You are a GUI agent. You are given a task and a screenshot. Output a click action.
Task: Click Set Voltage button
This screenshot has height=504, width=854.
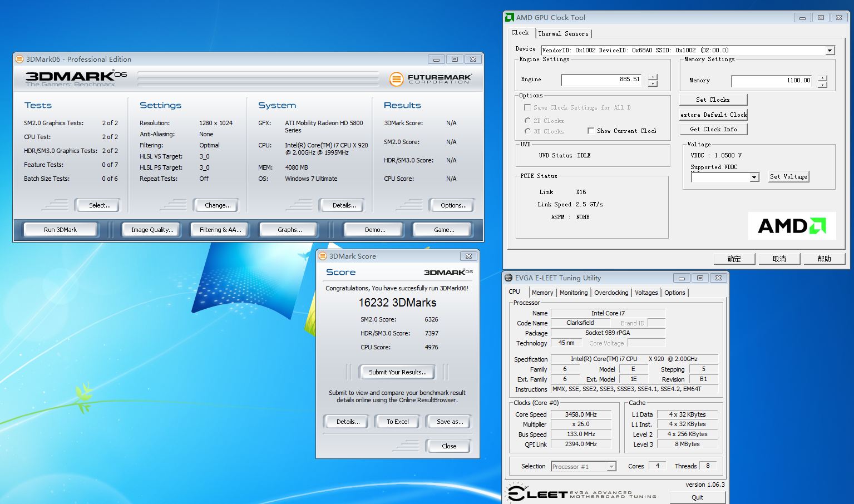(788, 176)
